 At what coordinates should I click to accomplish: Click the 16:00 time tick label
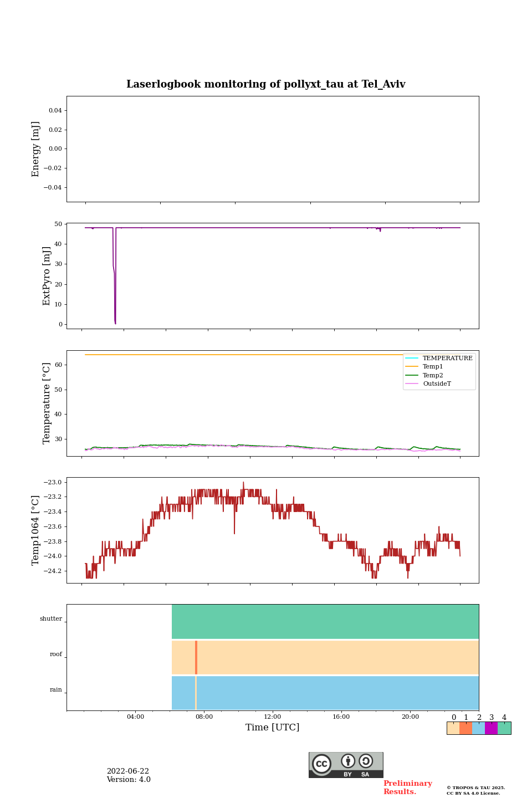[341, 717]
